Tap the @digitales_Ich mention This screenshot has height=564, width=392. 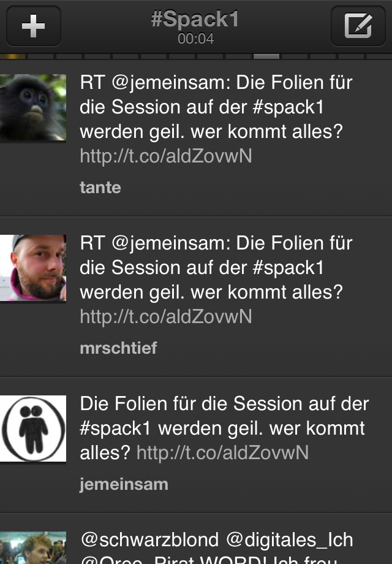coord(290,540)
